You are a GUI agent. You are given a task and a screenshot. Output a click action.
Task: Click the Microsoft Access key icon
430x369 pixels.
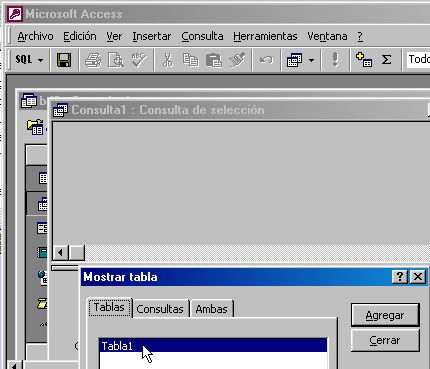[15, 14]
